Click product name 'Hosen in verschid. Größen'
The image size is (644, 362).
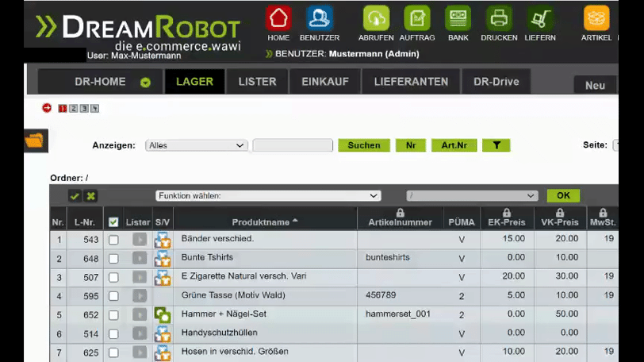(235, 352)
